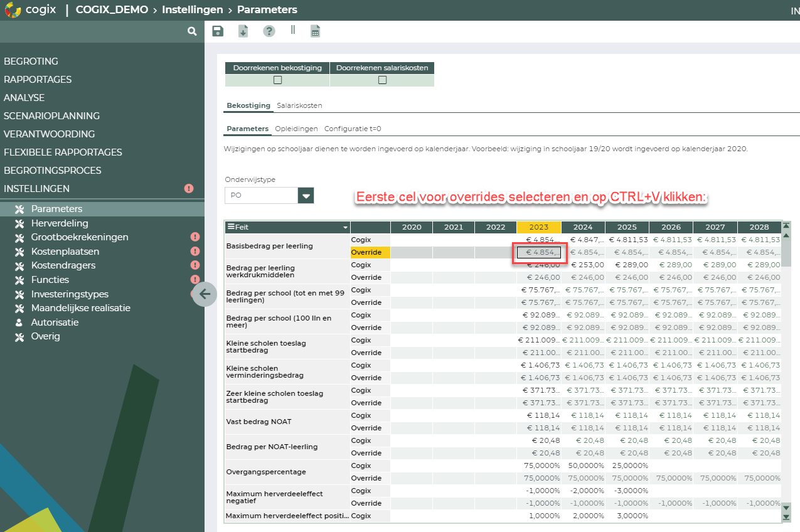Select the Parameters sub-tab under Bekostiging
Screen dimensions: 800x532
248,129
